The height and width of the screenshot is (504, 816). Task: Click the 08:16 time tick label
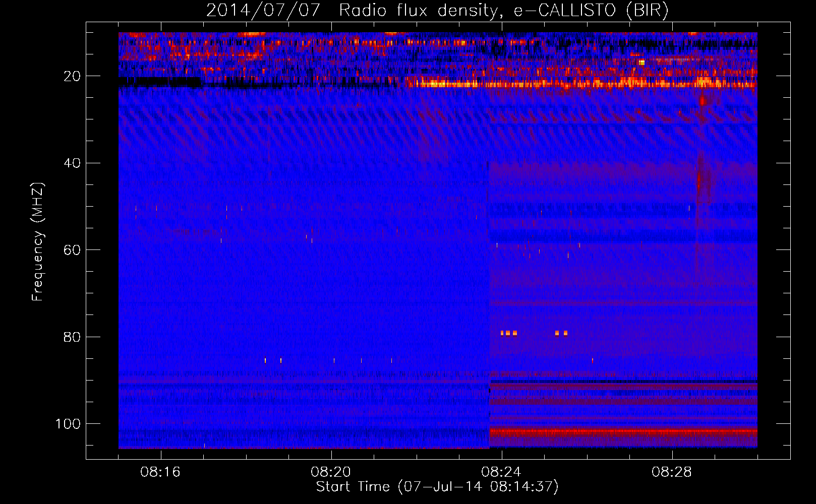(x=160, y=472)
